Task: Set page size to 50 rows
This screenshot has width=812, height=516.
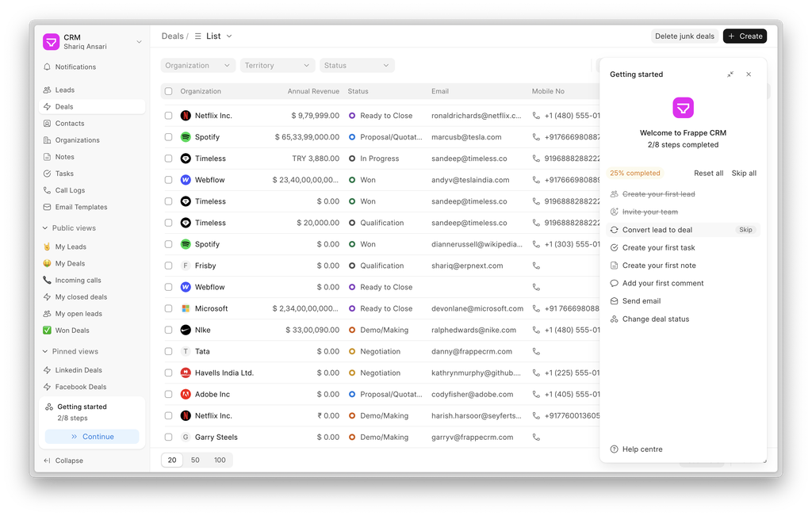Action: click(x=195, y=460)
